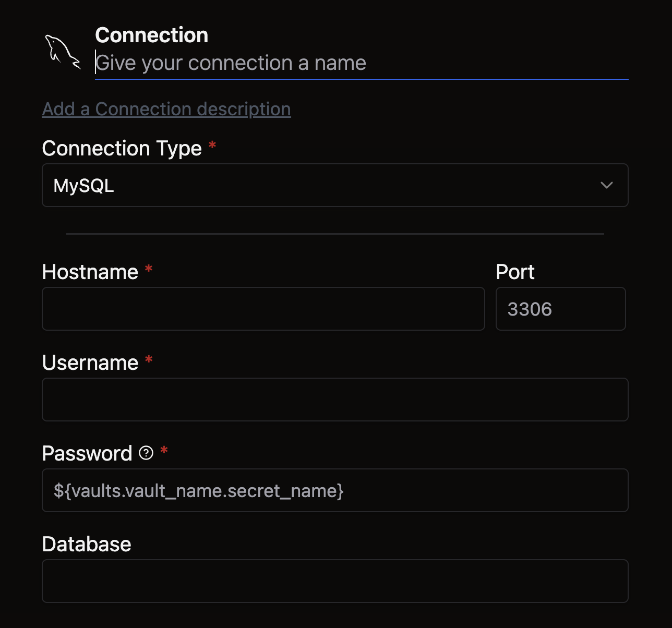
Task: Click the Password label text
Action: (x=87, y=453)
